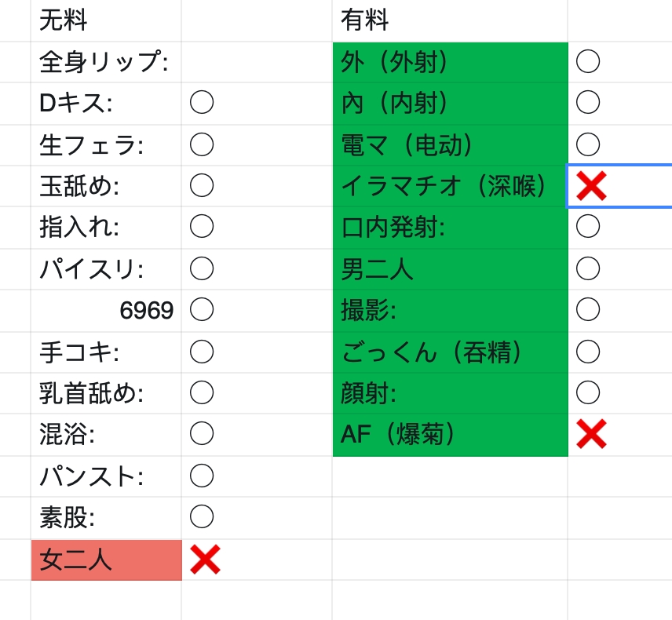The width and height of the screenshot is (672, 620).
Task: Click the red X beside 女二人
Action: click(x=205, y=560)
